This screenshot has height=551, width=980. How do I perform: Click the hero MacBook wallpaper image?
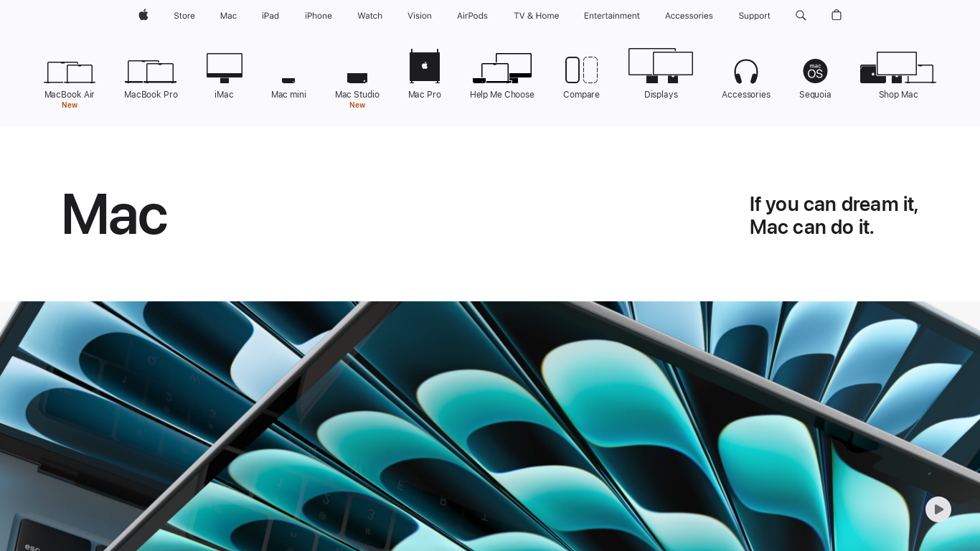coord(490,426)
